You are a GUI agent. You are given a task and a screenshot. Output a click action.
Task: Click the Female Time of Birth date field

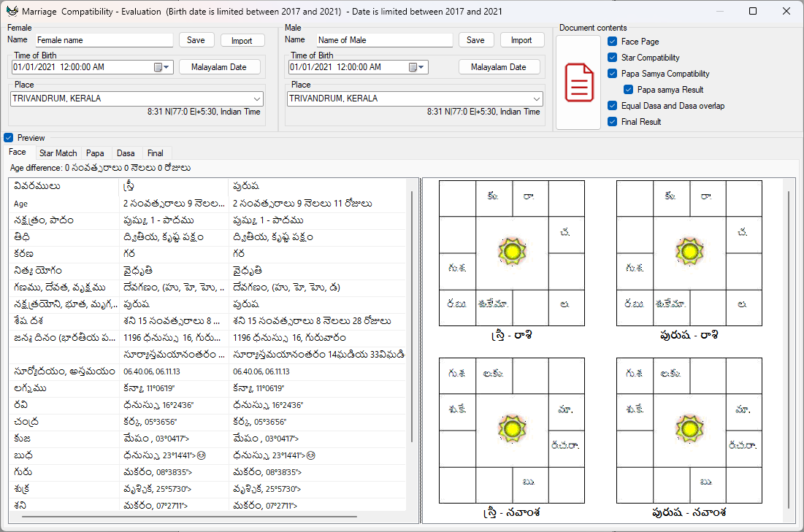point(92,67)
